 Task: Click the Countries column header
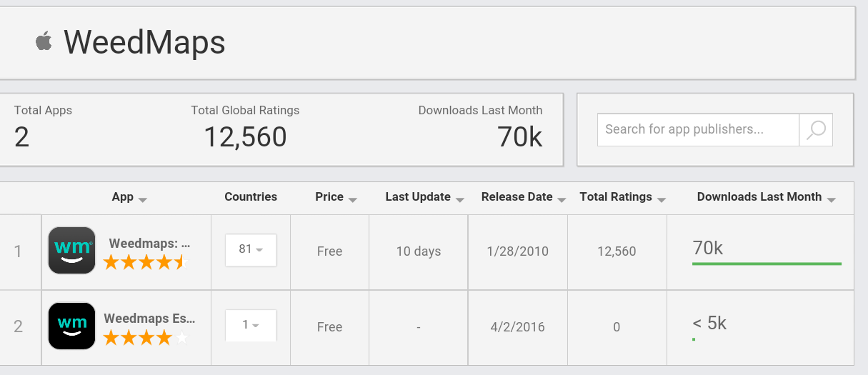click(x=251, y=197)
